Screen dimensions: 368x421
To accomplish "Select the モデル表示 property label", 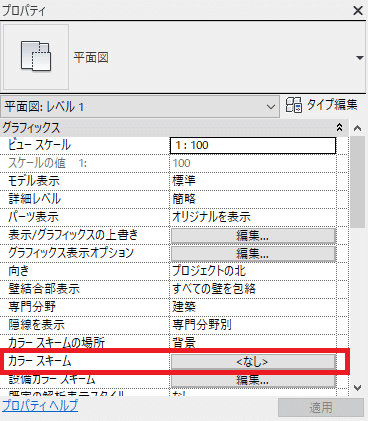I will point(34,181).
